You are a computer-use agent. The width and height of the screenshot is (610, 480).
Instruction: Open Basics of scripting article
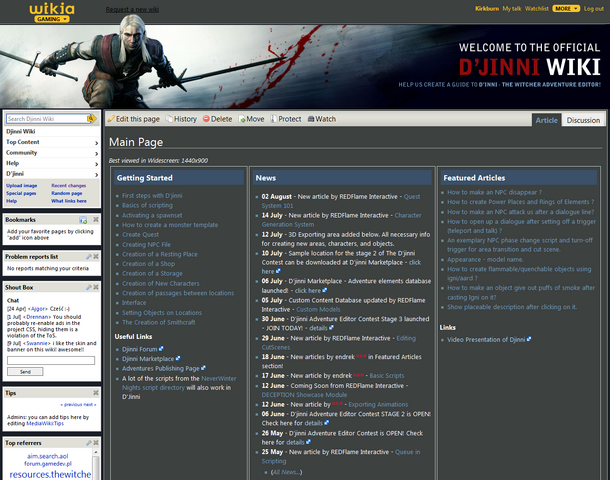pyautogui.click(x=147, y=205)
